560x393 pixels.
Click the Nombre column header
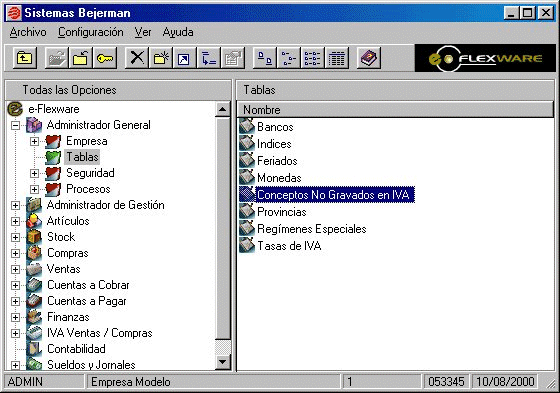(395, 110)
